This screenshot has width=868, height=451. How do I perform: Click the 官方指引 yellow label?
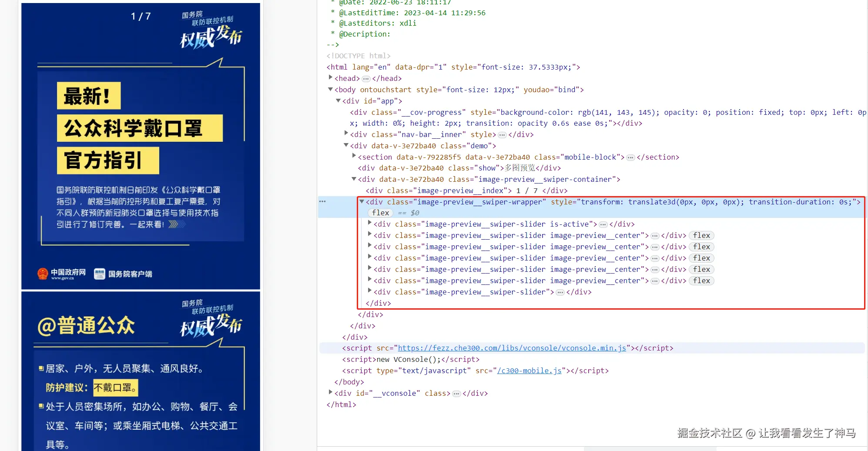108,160
